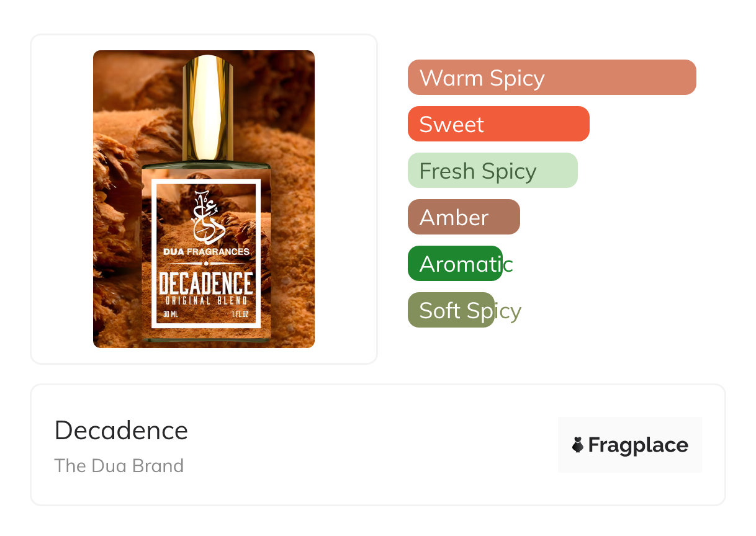Image resolution: width=756 pixels, height=536 pixels.
Task: Click the Dua calligraphy logo on the bottle
Action: point(205,217)
